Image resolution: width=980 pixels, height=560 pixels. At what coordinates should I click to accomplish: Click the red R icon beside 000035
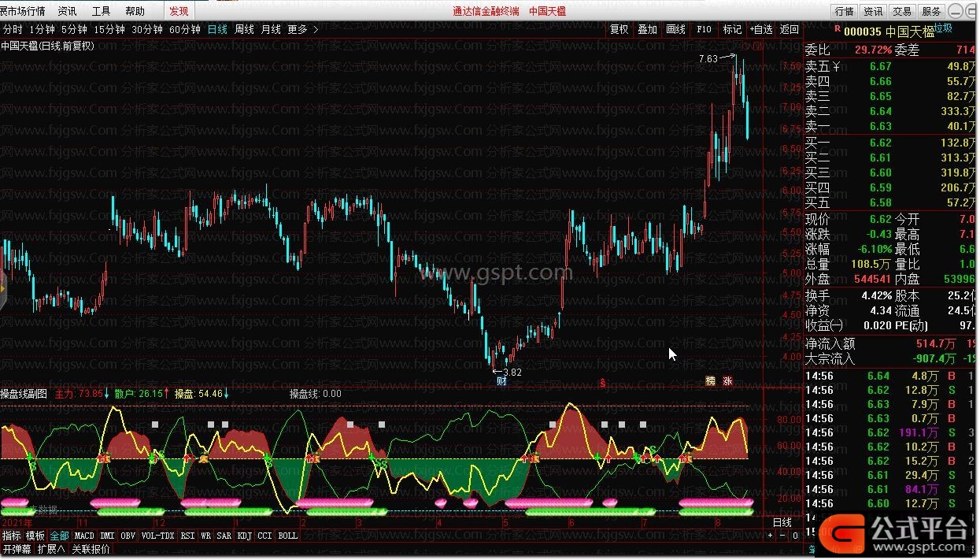838,30
